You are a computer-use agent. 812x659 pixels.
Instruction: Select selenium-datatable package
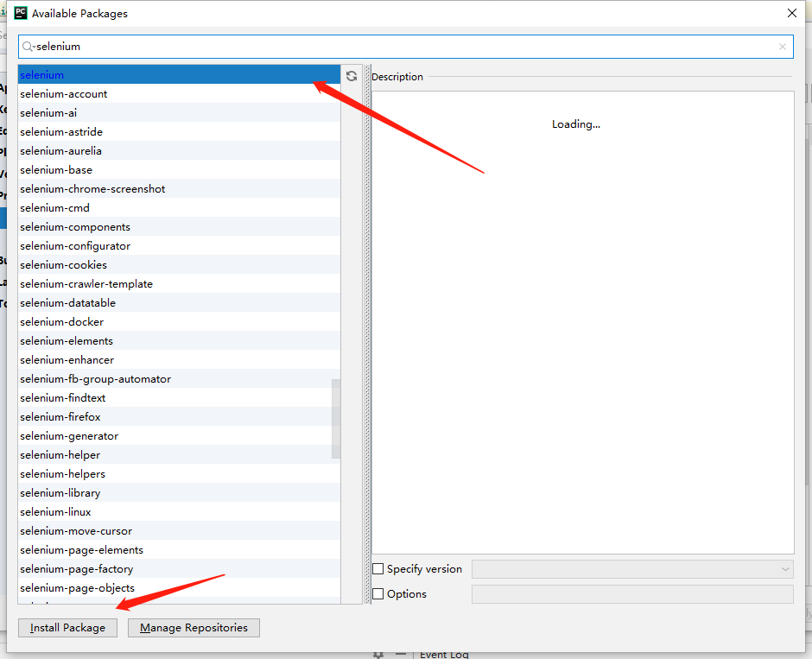179,303
